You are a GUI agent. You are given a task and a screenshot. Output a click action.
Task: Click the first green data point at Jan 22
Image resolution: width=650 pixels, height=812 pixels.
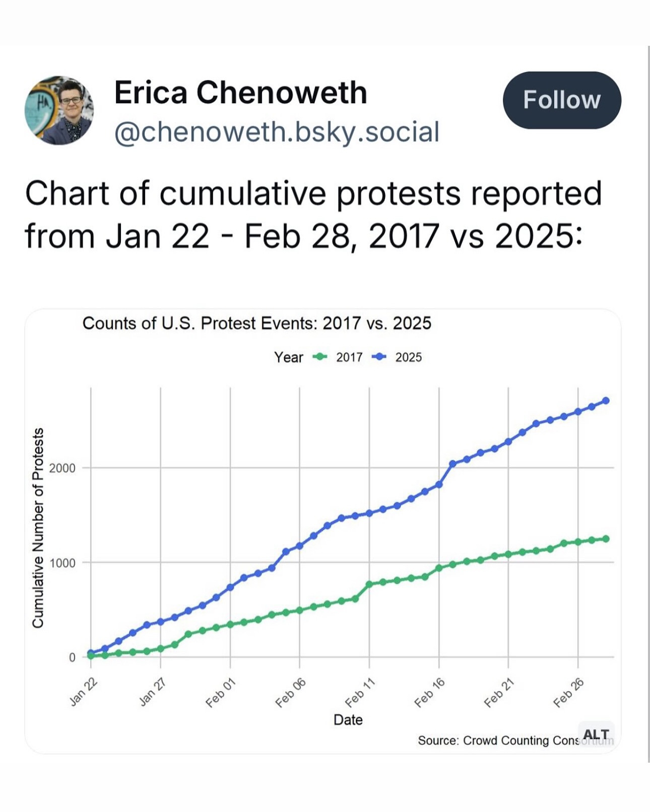coord(90,656)
